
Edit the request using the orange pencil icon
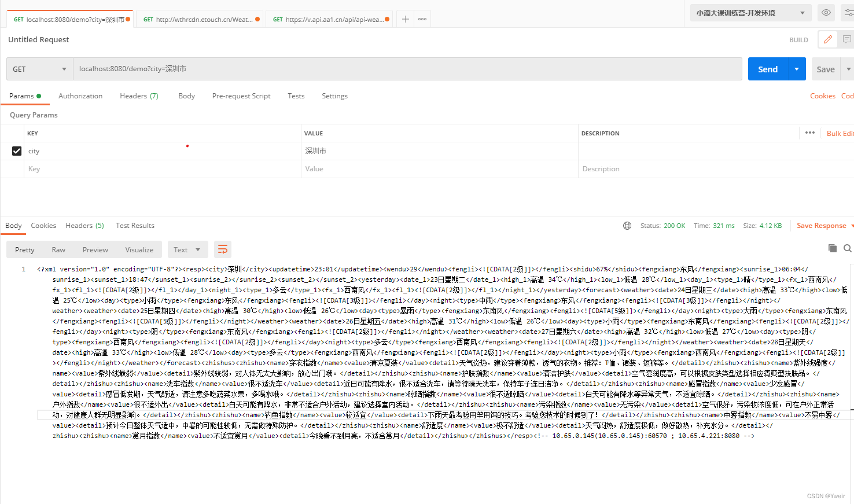[x=827, y=39]
